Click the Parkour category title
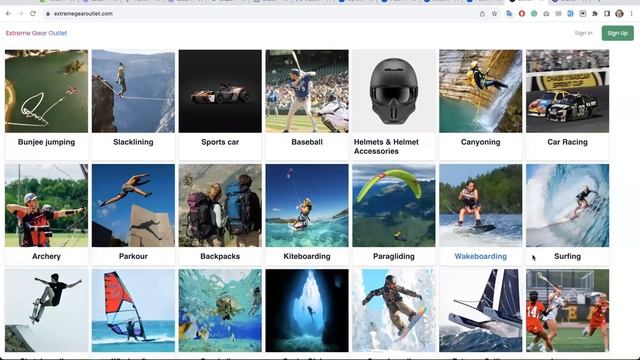640x360 pixels. (133, 256)
